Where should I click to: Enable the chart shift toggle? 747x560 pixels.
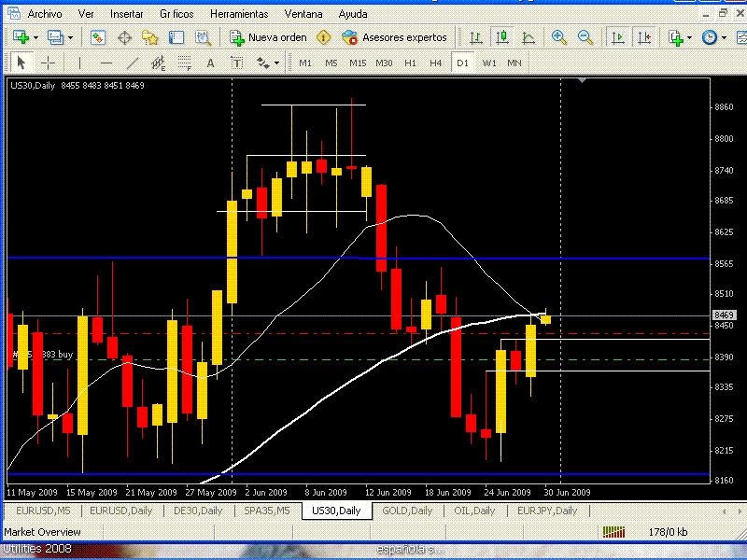click(643, 37)
